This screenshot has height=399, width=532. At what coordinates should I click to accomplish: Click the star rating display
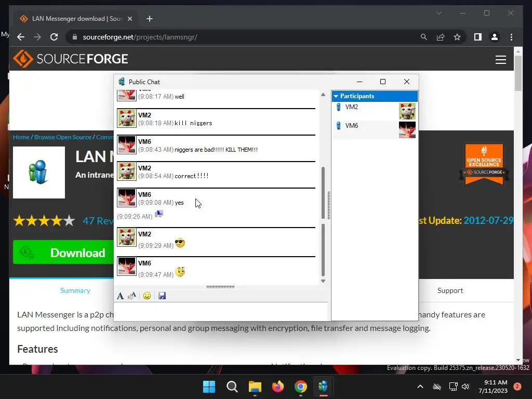44,221
